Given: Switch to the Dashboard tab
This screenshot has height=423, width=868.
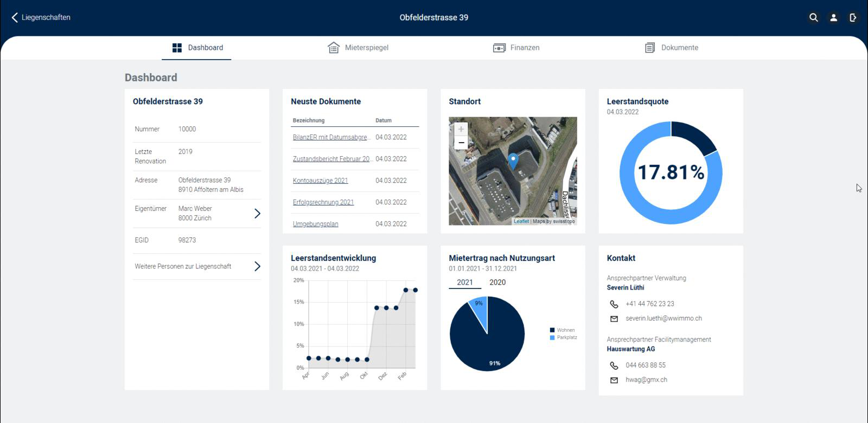Looking at the screenshot, I should [197, 48].
